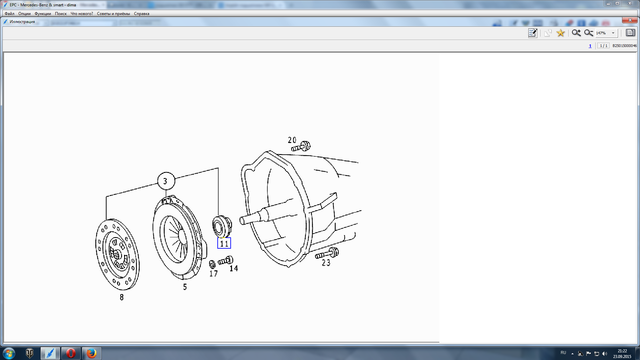Toggle the side panel layout icon
The height and width of the screenshot is (360, 640).
coord(630,33)
